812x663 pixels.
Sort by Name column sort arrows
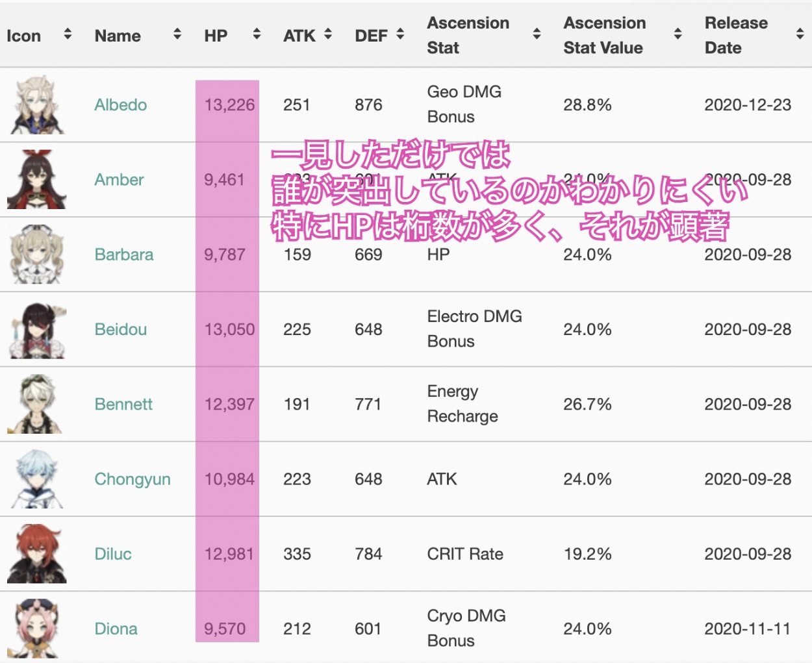177,34
